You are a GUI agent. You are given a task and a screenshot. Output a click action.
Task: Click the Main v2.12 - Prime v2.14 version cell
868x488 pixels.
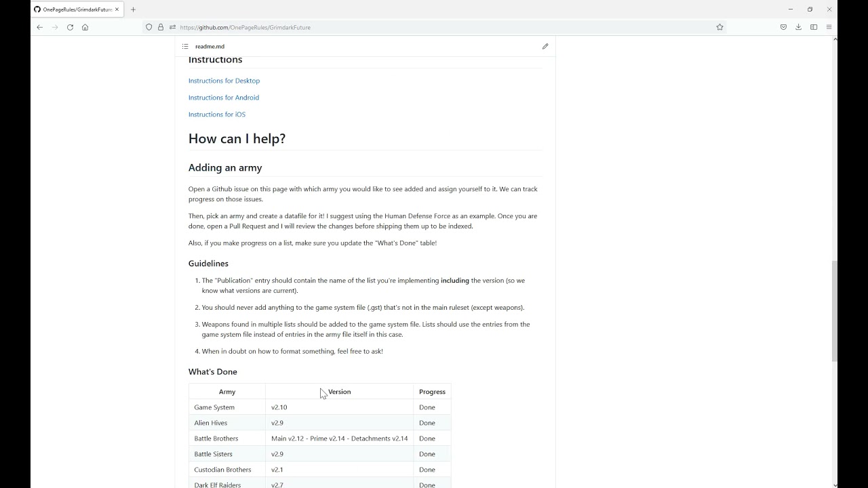click(x=339, y=439)
